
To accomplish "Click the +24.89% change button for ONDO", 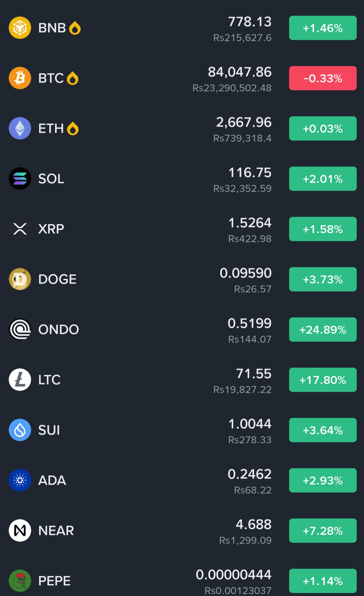I will tap(323, 329).
